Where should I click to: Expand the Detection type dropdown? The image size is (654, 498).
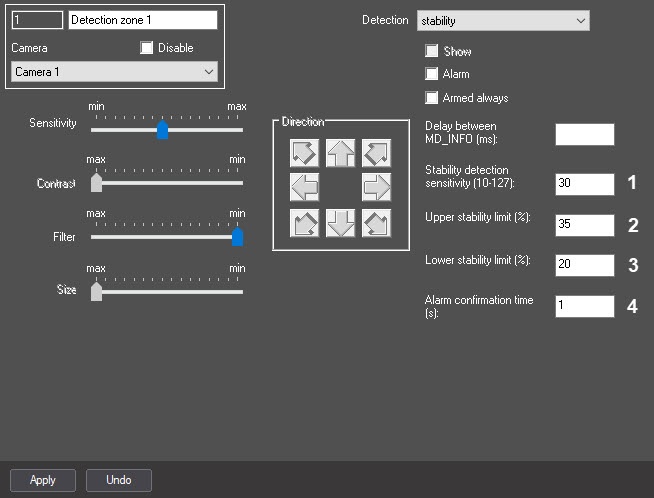(x=503, y=20)
